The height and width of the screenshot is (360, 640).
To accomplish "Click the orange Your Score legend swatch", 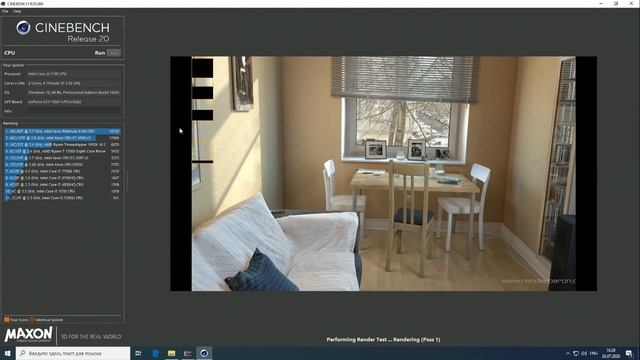I will 7,320.
